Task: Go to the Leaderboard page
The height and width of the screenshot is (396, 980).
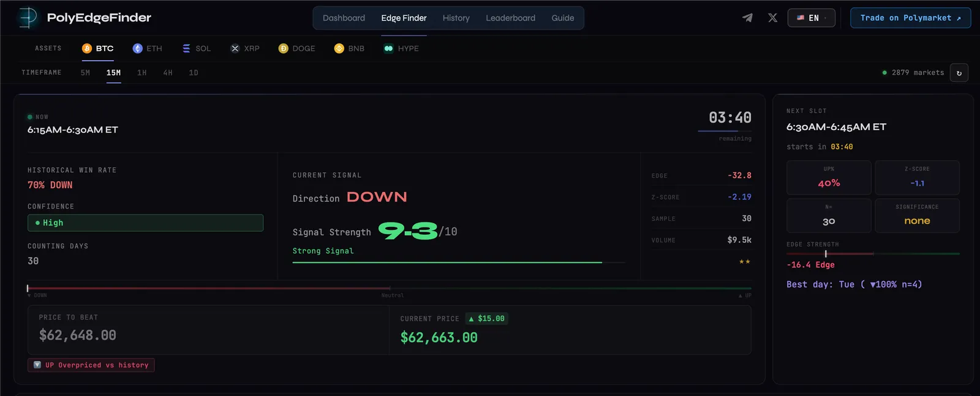Action: pos(510,18)
